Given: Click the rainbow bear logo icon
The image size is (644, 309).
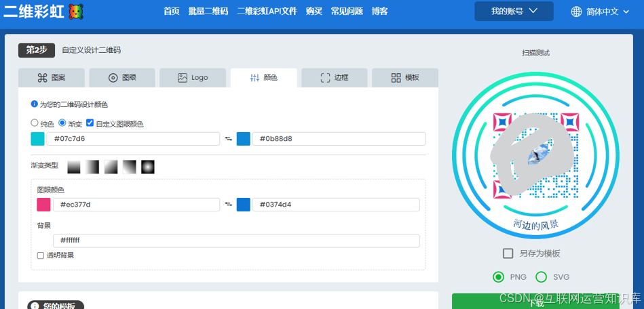Looking at the screenshot, I should [x=76, y=12].
